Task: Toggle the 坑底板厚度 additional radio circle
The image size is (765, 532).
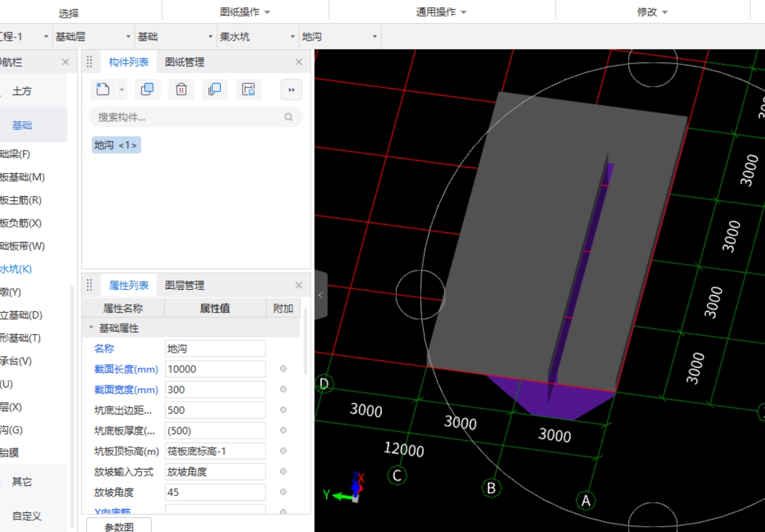Action: coord(283,430)
